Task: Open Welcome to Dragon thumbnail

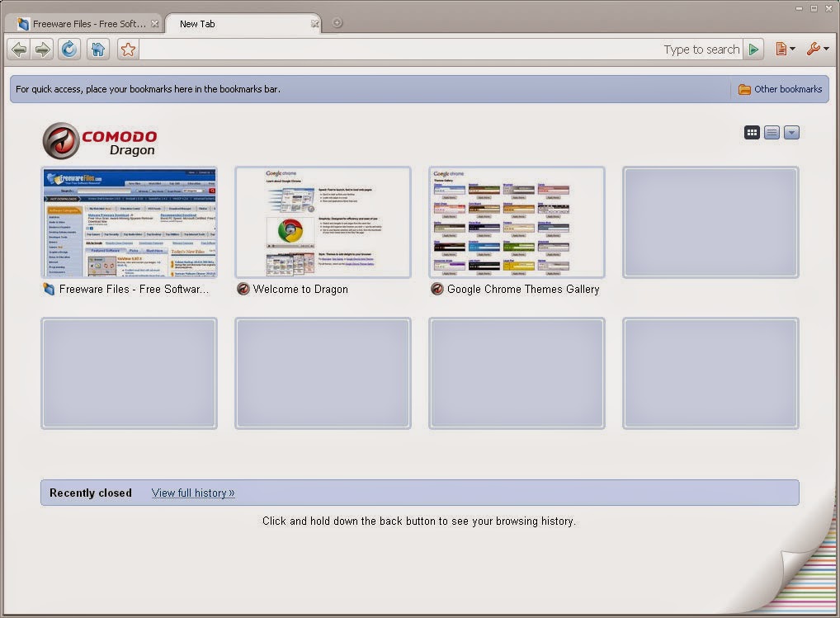Action: coord(323,222)
